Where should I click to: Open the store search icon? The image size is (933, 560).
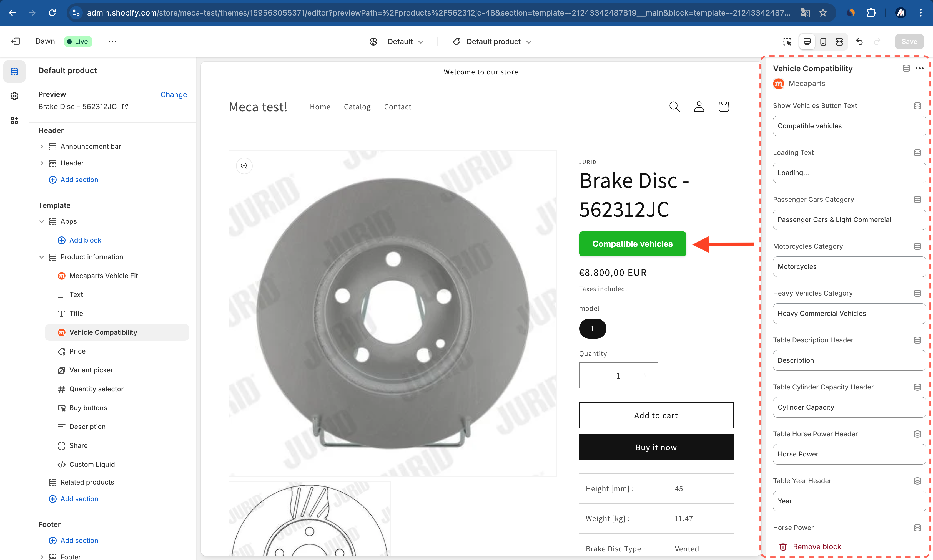click(x=674, y=107)
